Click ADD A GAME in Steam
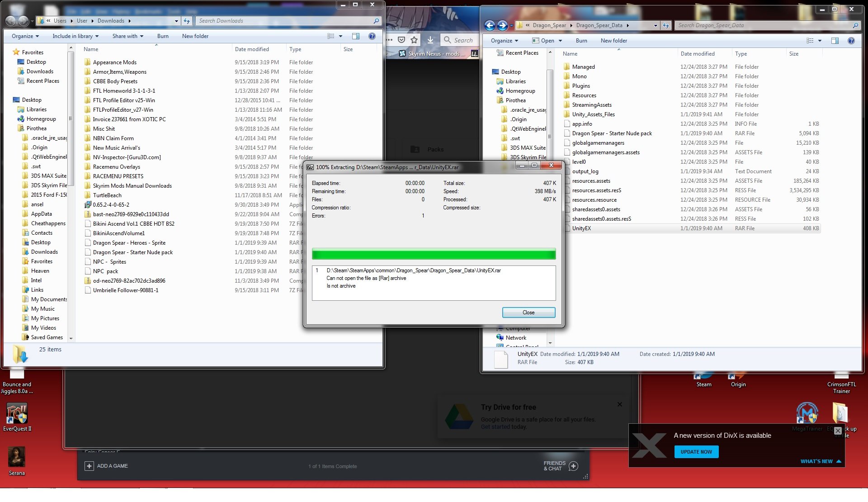Viewport: 868px width, 502px height. (x=107, y=466)
